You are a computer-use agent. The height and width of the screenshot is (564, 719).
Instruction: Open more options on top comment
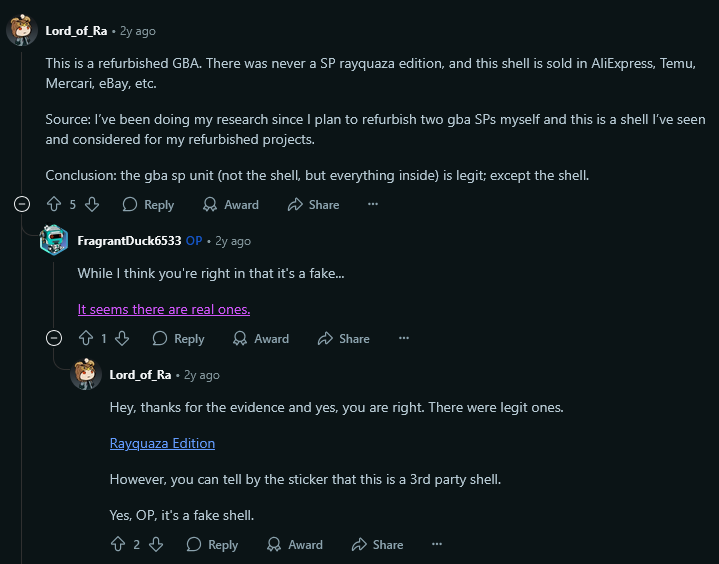tap(373, 204)
